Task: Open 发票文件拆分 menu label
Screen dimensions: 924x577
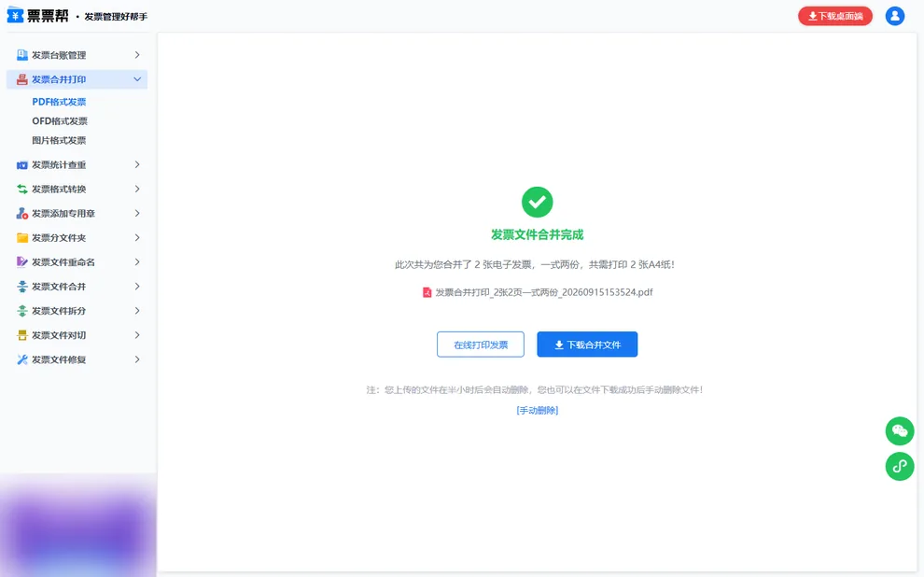Action: (59, 311)
